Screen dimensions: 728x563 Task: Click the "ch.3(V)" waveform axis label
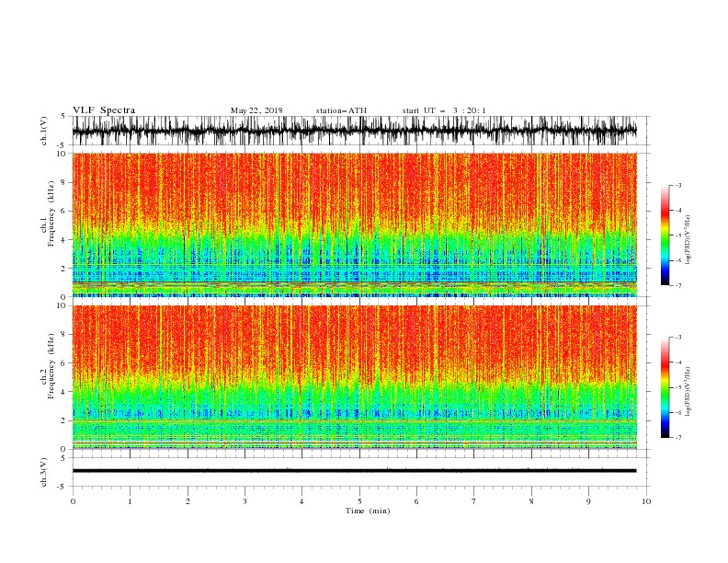(x=44, y=472)
